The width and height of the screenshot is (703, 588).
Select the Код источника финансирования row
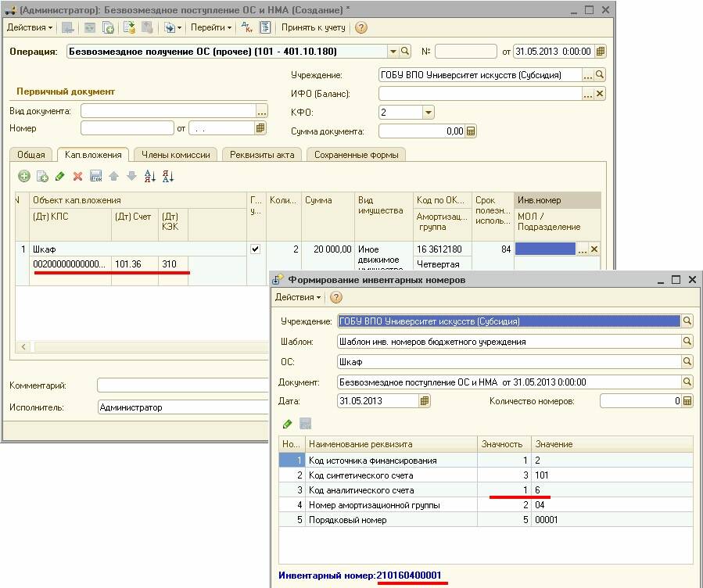(486, 461)
